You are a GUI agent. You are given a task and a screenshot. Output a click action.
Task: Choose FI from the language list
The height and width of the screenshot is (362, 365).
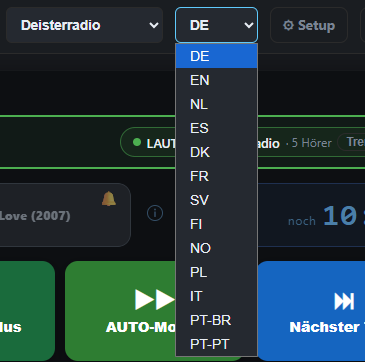[x=216, y=224]
